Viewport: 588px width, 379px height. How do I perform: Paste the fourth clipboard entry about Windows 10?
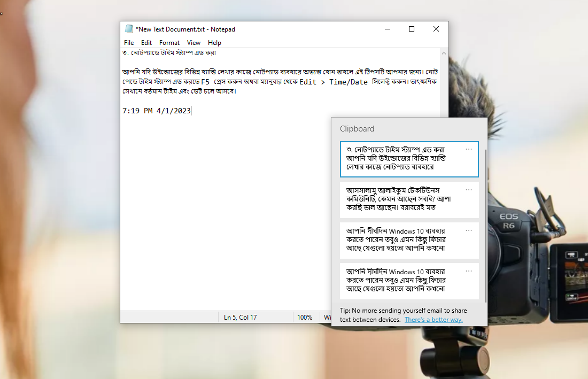[409, 281]
